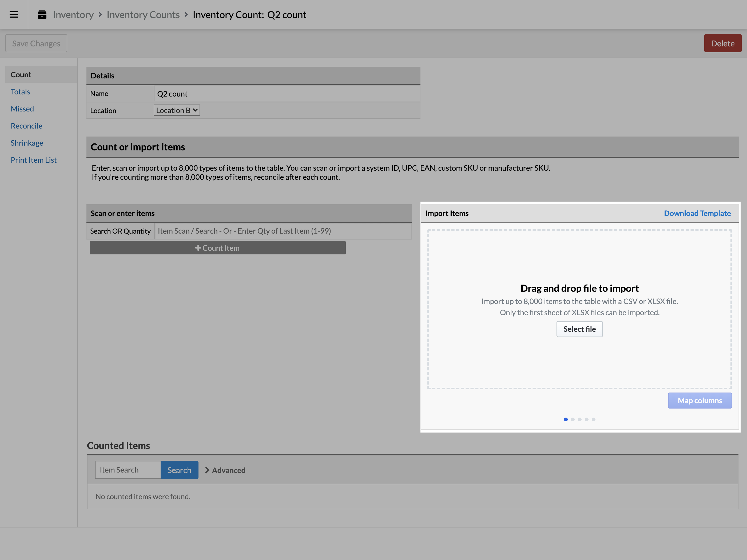
Task: Click the Print Item List link
Action: (x=34, y=159)
